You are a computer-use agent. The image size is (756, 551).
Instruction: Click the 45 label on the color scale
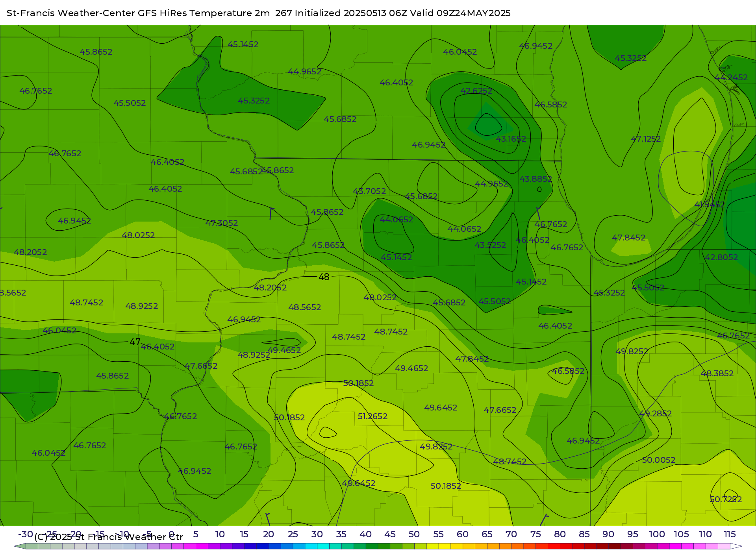click(x=390, y=534)
